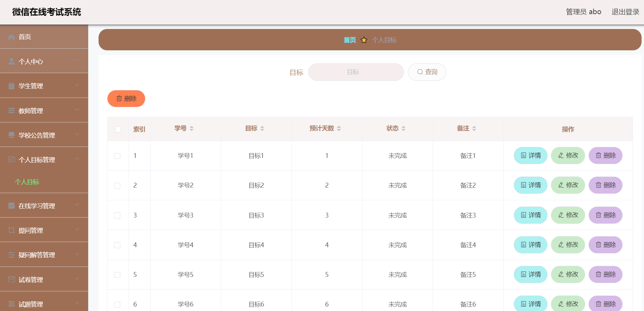Open details for row 学号1
Viewport: 644px width, 311px height.
531,155
